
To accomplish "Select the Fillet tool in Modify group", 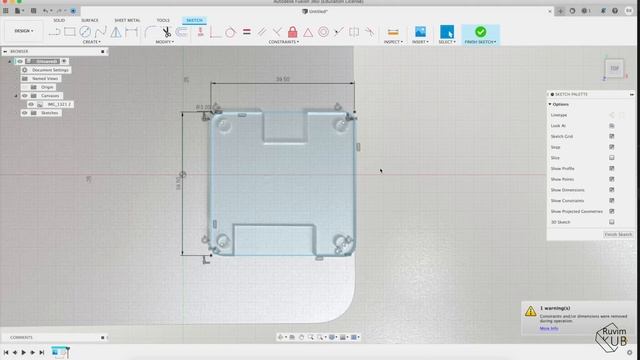I will [151, 32].
